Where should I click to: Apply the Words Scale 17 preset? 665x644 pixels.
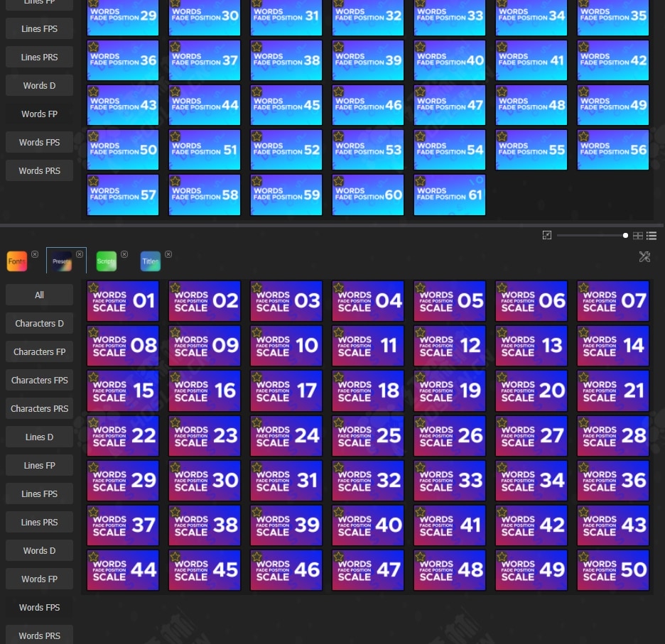click(x=286, y=391)
